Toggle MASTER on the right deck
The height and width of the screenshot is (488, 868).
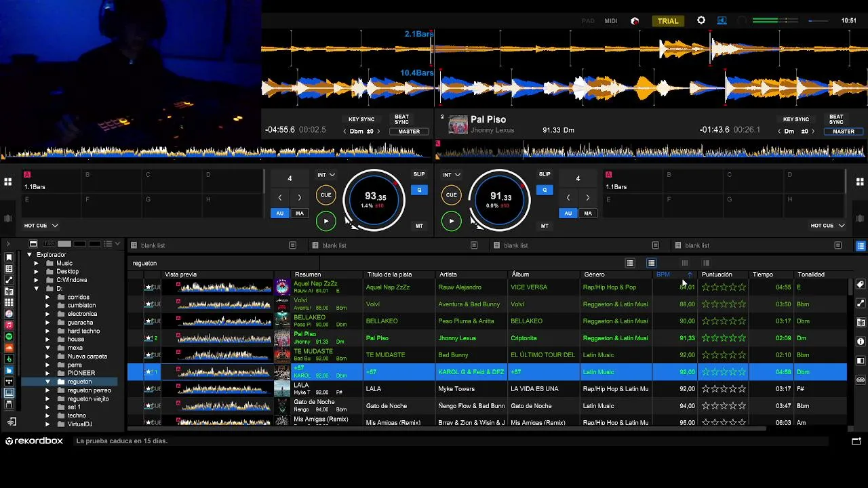[844, 131]
